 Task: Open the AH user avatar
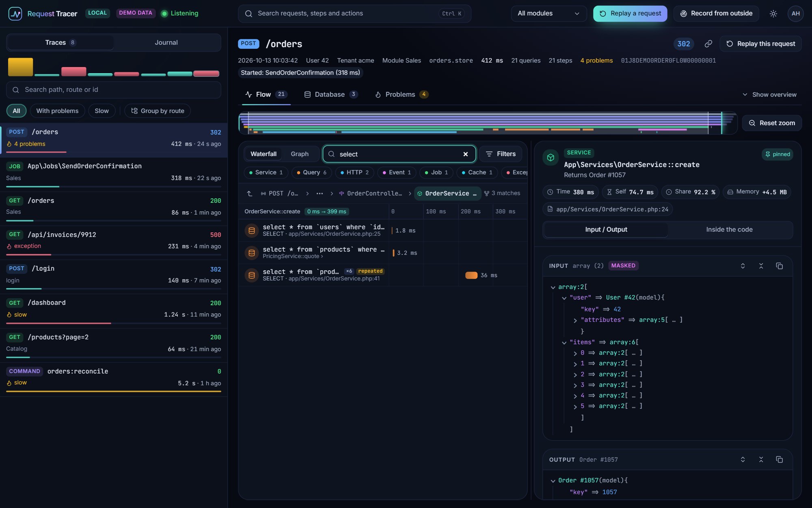(x=795, y=13)
